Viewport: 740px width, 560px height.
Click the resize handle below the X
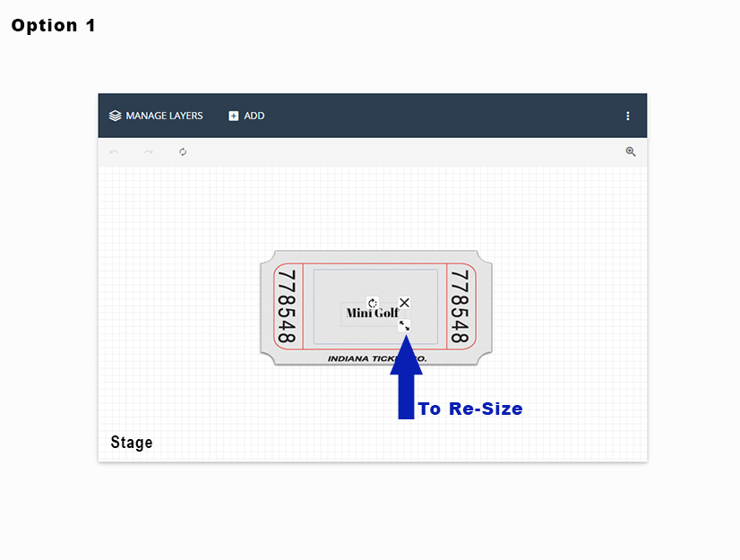[404, 326]
